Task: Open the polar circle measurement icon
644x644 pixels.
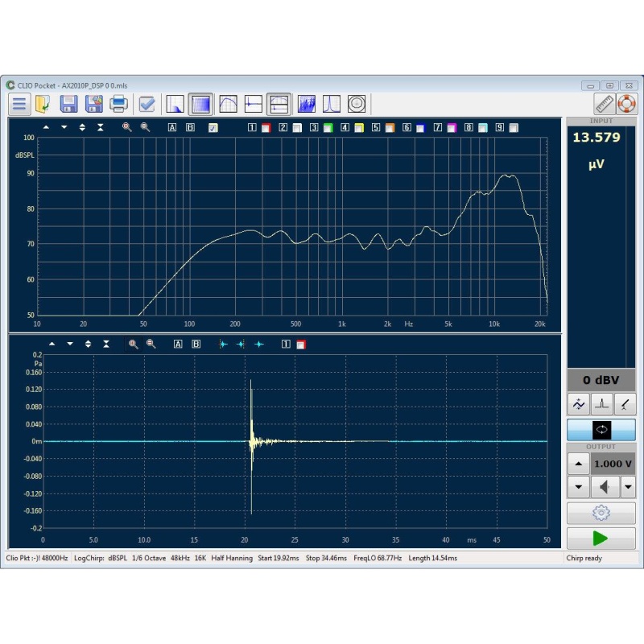Action: 357,104
